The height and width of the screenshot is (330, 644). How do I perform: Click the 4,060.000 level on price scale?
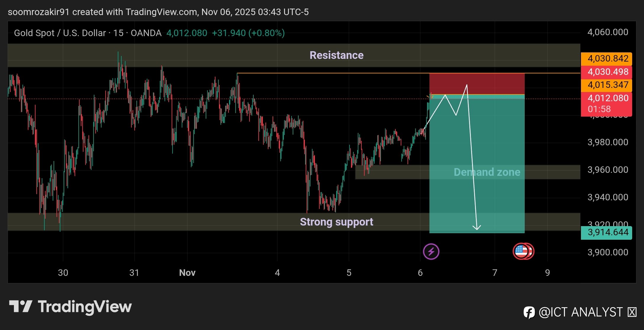(x=608, y=32)
